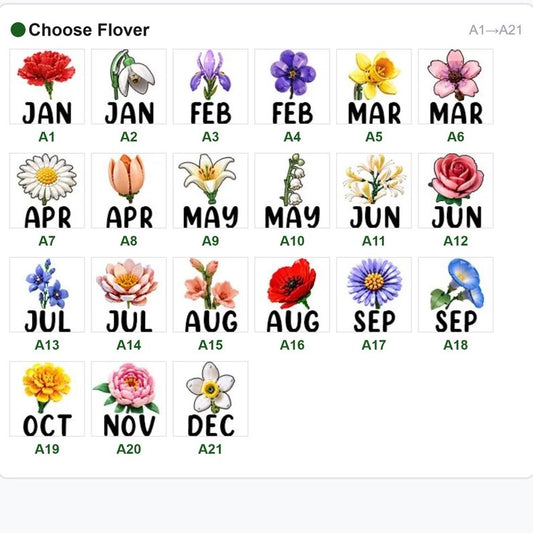Screen dimensions: 533x533
Task: Select lily of the valley MAY A10
Action: click(292, 191)
